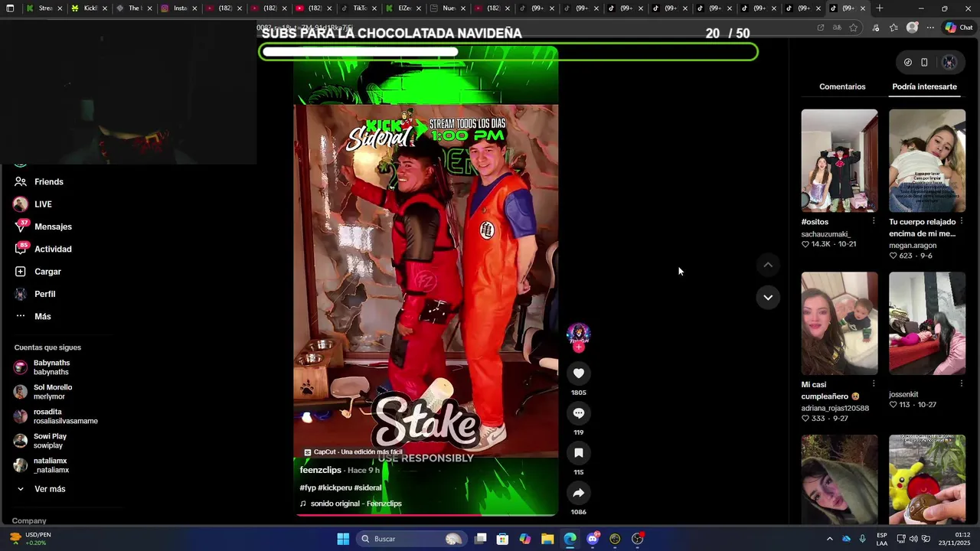Click the get-app phone icon
Image resolution: width=980 pixels, height=551 pixels.
point(924,62)
